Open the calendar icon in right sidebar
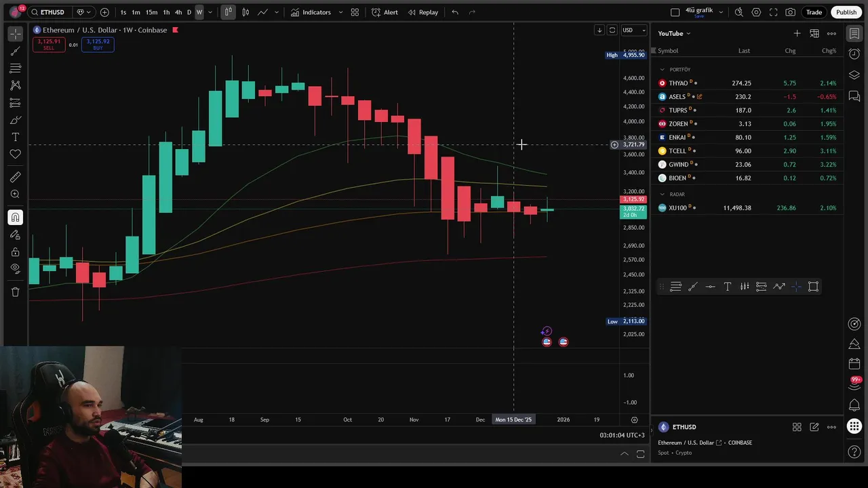Viewport: 868px width, 488px height. click(854, 365)
